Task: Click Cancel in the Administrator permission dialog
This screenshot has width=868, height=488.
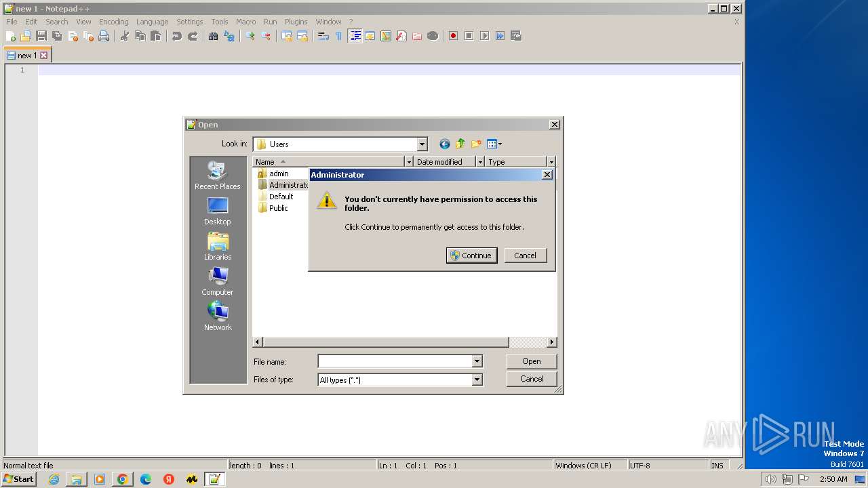Action: coord(525,256)
